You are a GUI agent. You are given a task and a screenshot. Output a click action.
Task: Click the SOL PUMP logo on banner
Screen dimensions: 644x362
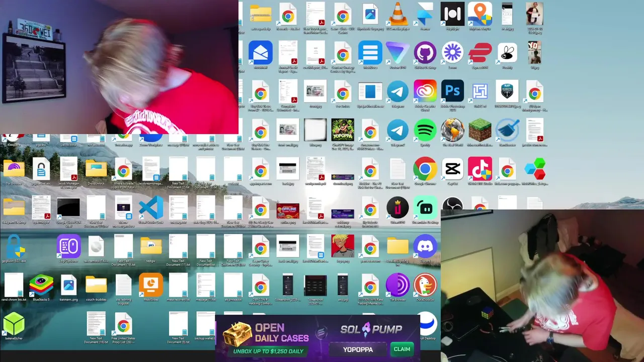(371, 329)
